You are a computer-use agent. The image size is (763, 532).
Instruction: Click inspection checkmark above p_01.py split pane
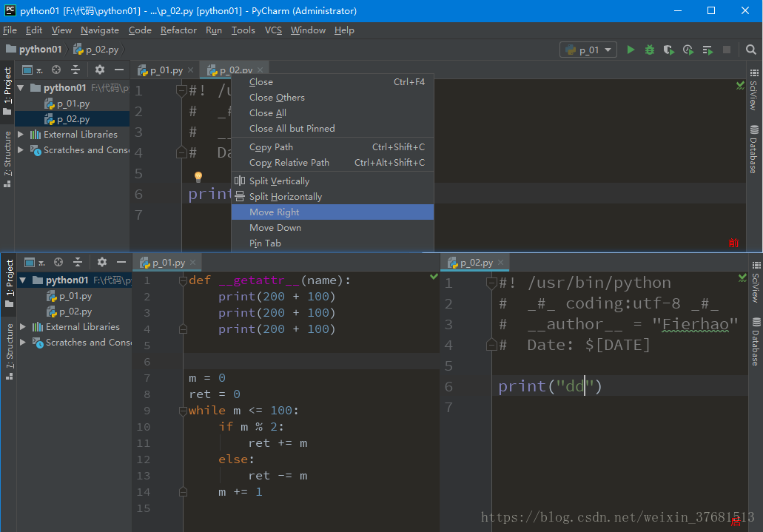coord(434,277)
